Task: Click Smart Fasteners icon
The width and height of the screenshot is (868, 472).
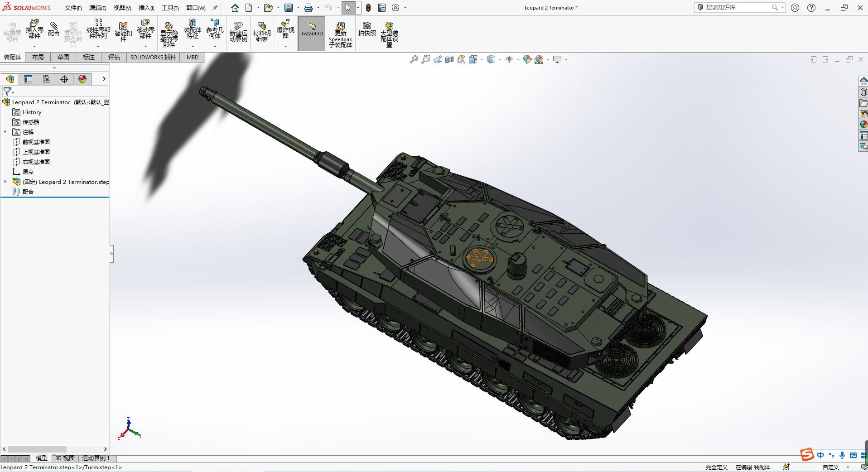Action: click(123, 32)
